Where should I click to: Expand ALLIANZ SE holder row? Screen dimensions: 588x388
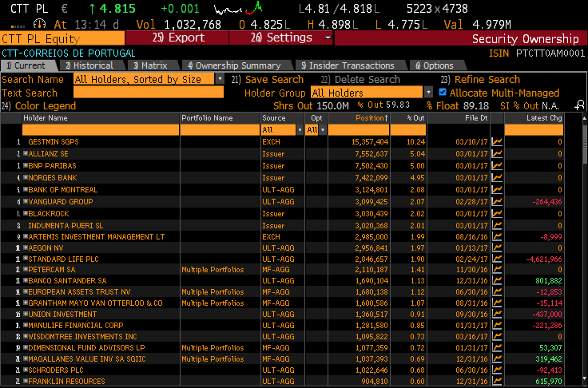tap(26, 153)
